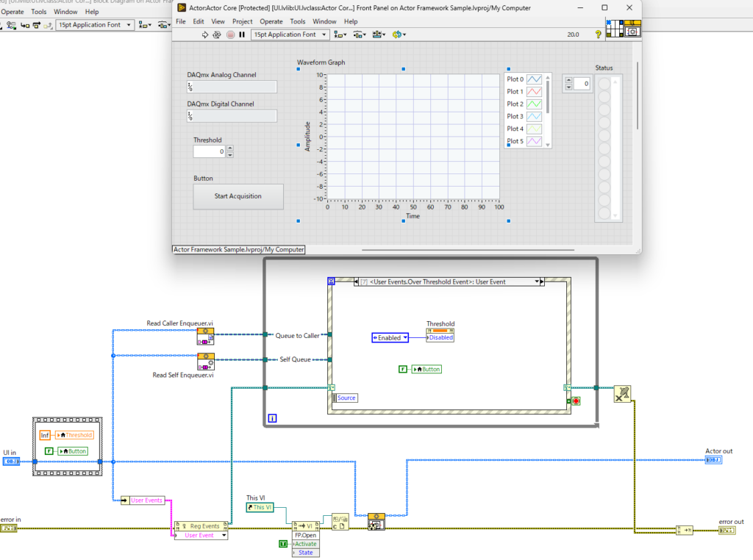The height and width of the screenshot is (560, 753).
Task: Click the loop stop terminal in the event structure
Action: tap(576, 401)
